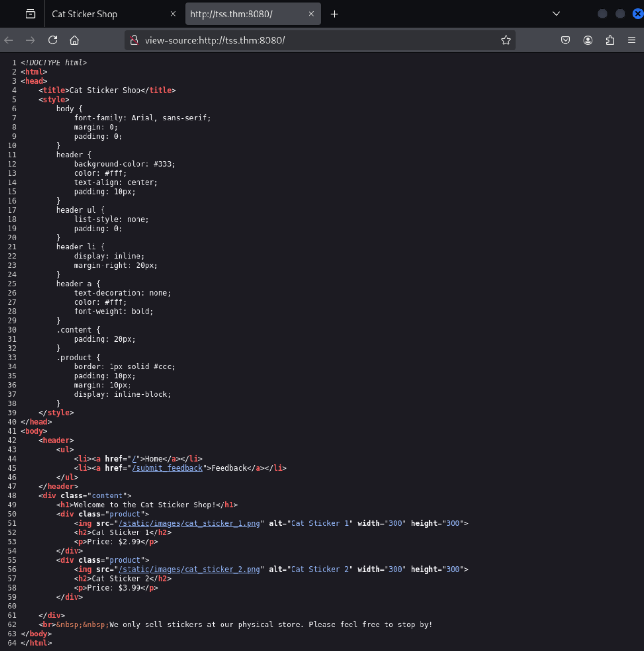644x651 pixels.
Task: Open the cat_sticker_2.png image link
Action: click(x=189, y=570)
